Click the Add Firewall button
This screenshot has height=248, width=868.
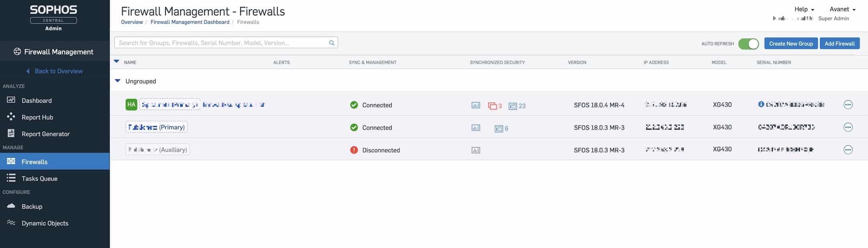839,44
